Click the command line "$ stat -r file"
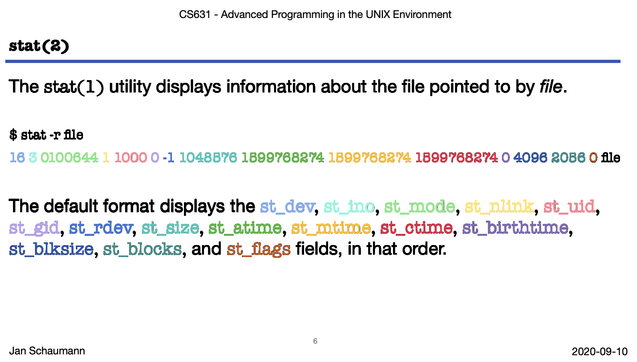This screenshot has width=637, height=362. coord(46,135)
